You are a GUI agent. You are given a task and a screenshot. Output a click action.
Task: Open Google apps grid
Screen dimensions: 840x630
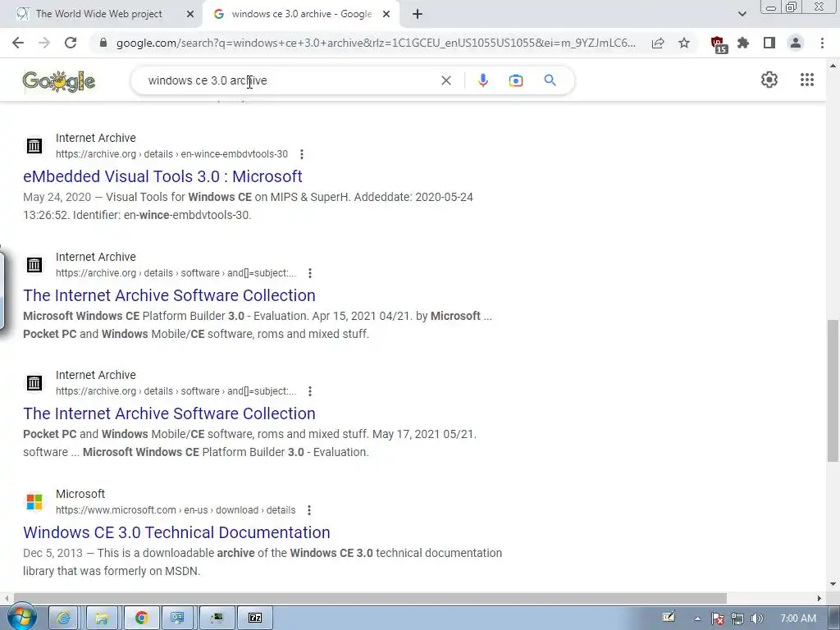(807, 80)
